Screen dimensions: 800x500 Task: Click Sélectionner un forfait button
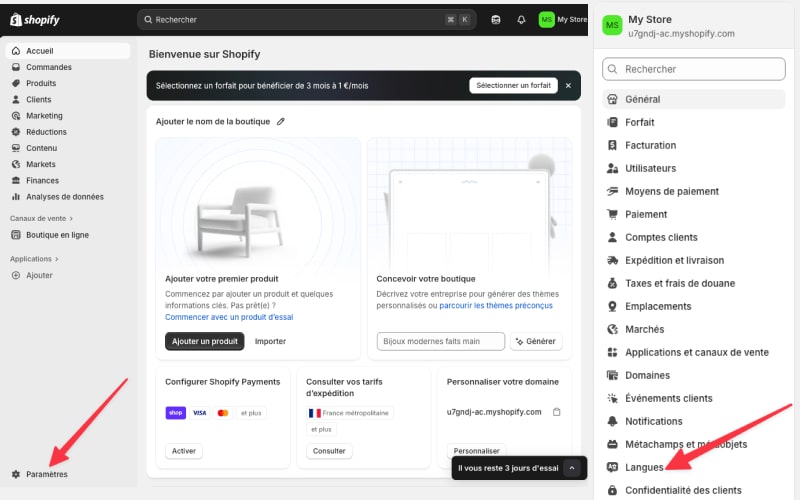click(513, 85)
